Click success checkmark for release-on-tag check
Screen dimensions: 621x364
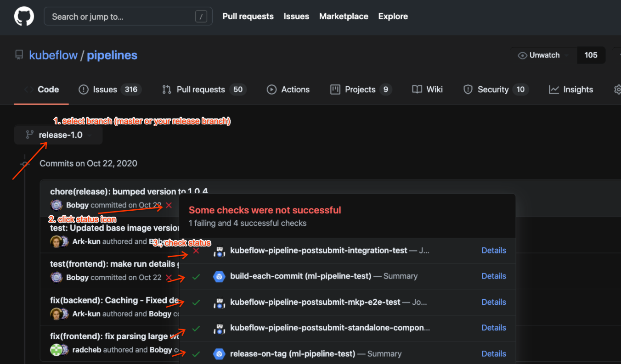point(196,354)
